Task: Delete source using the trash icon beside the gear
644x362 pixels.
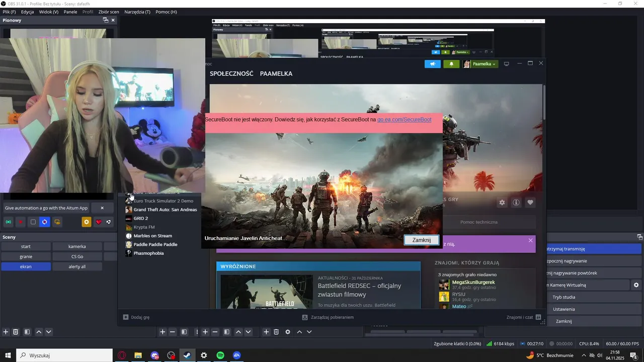Action: point(276,332)
